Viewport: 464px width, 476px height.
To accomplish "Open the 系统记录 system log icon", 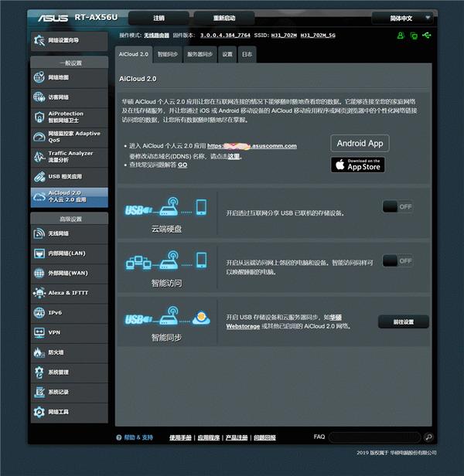I will pyautogui.click(x=39, y=392).
